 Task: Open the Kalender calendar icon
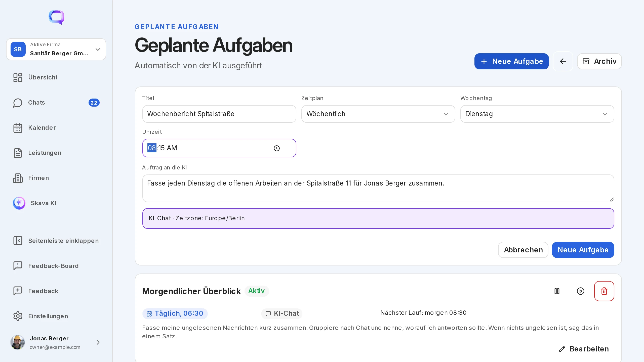point(18,128)
